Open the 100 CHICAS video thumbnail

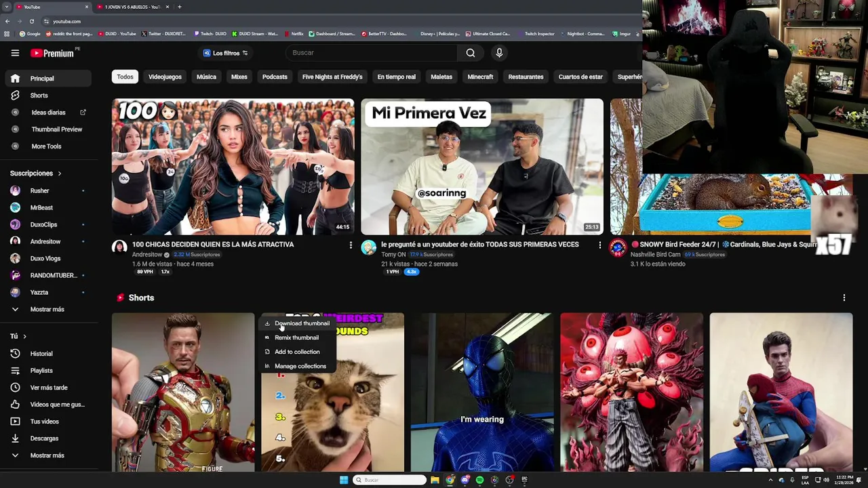point(233,167)
